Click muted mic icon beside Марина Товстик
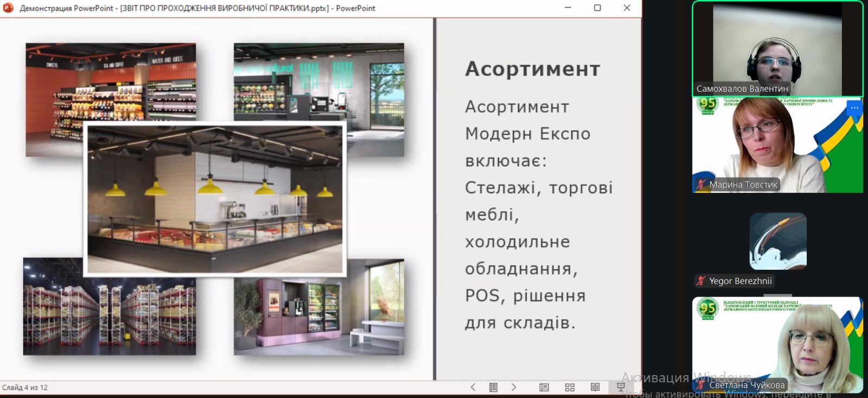Image resolution: width=868 pixels, height=398 pixels. click(701, 185)
